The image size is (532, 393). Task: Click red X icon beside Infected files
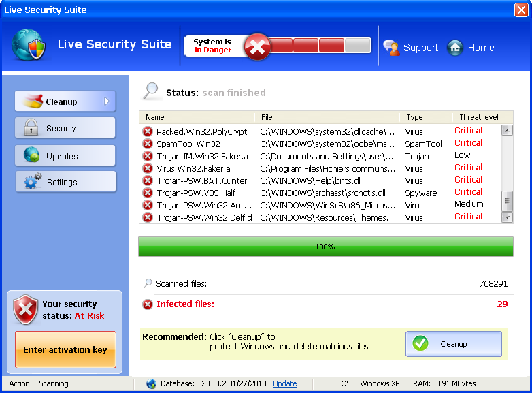click(148, 304)
